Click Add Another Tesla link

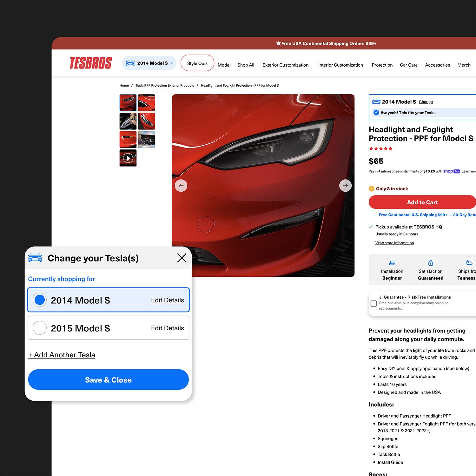pyautogui.click(x=62, y=355)
